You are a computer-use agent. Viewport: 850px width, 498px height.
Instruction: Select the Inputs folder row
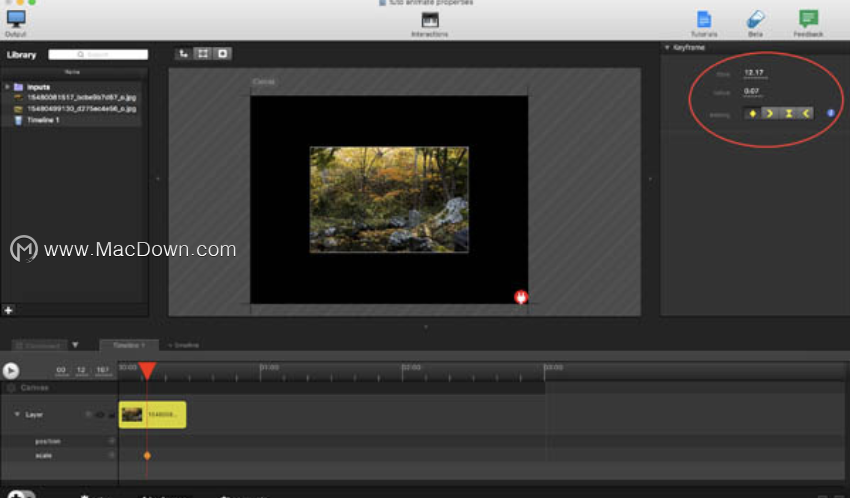72,87
